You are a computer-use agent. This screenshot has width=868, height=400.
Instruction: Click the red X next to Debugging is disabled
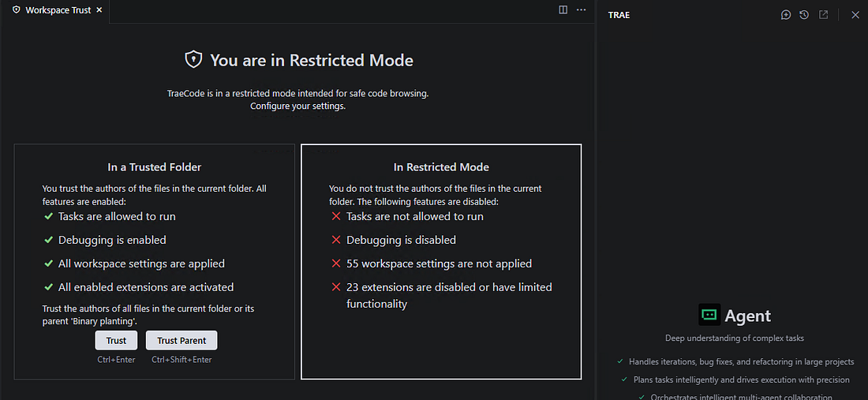click(335, 240)
